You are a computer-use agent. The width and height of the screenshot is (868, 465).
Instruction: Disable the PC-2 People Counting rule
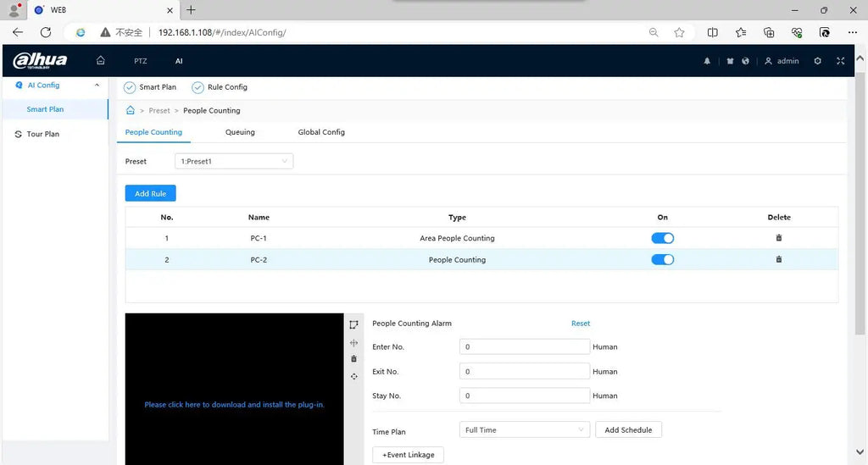pyautogui.click(x=662, y=259)
